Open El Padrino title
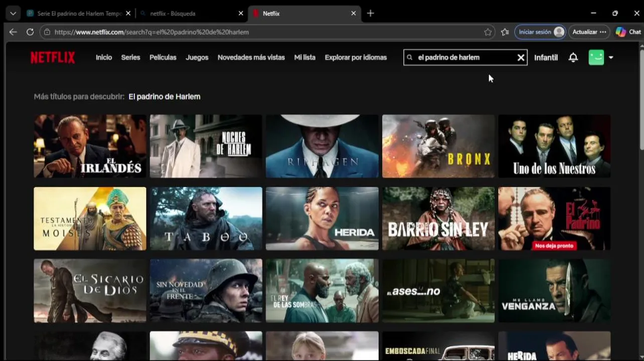Screen dimensions: 644x361 (554, 219)
